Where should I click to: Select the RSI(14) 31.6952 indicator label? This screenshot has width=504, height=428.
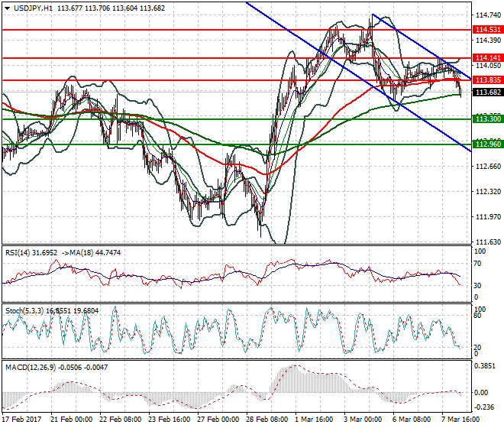[31, 253]
